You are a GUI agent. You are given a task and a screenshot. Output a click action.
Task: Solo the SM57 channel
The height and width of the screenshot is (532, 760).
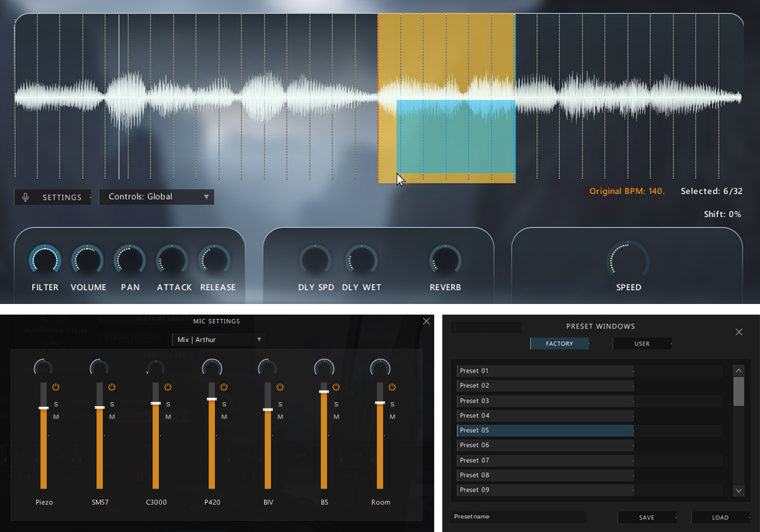click(112, 404)
